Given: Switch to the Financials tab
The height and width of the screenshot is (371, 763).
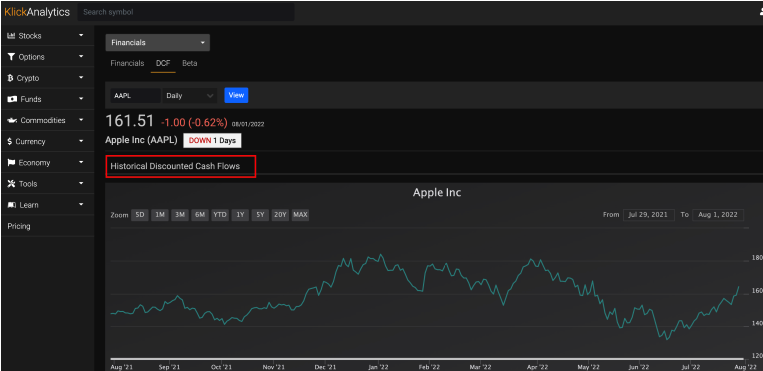Looking at the screenshot, I should [x=127, y=63].
